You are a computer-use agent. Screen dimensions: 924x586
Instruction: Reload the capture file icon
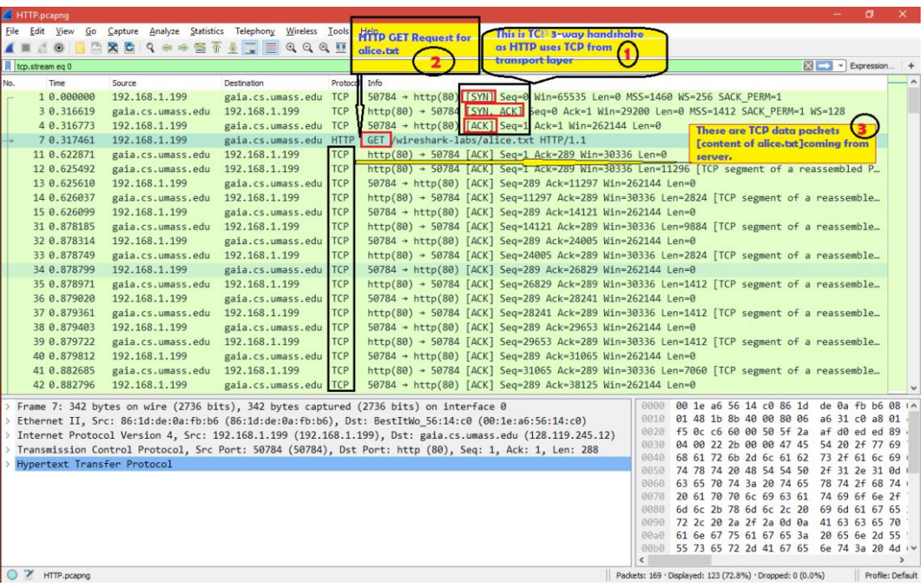tap(129, 48)
